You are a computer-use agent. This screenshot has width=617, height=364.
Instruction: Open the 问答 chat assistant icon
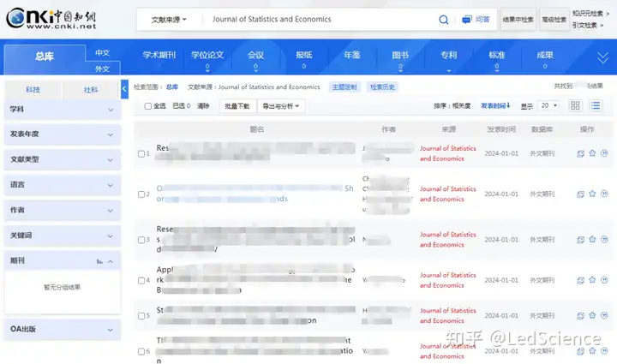point(467,20)
